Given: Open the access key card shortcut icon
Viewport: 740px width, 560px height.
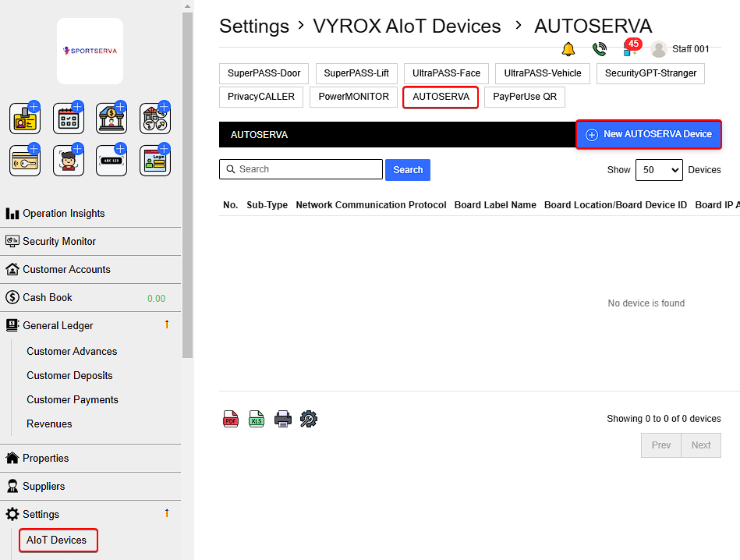Looking at the screenshot, I should click(25, 161).
